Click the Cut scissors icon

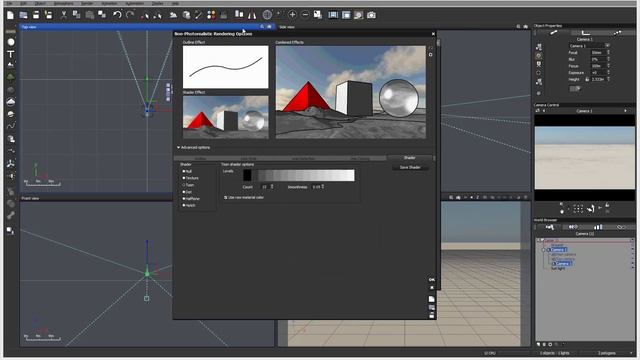(64, 15)
